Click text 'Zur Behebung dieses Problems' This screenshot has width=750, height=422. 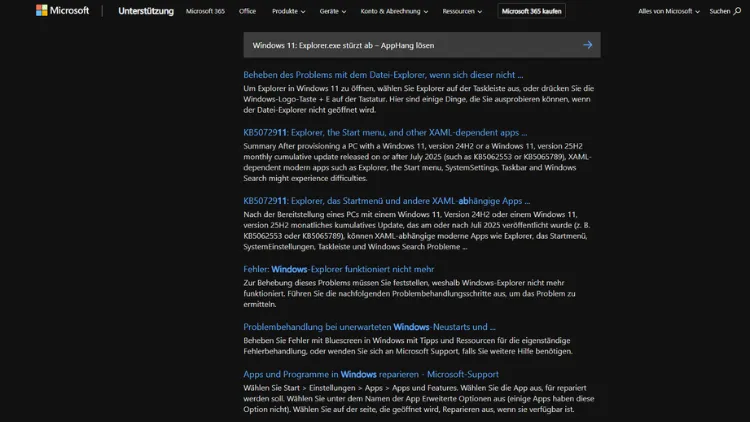[x=297, y=283]
